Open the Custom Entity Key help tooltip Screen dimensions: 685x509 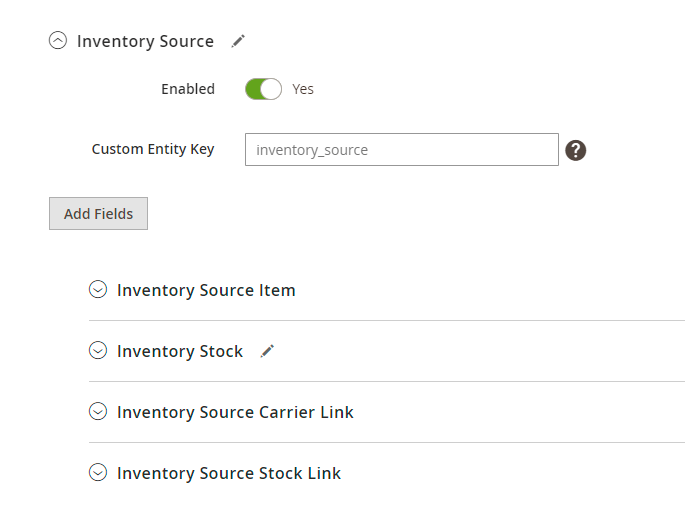point(575,150)
